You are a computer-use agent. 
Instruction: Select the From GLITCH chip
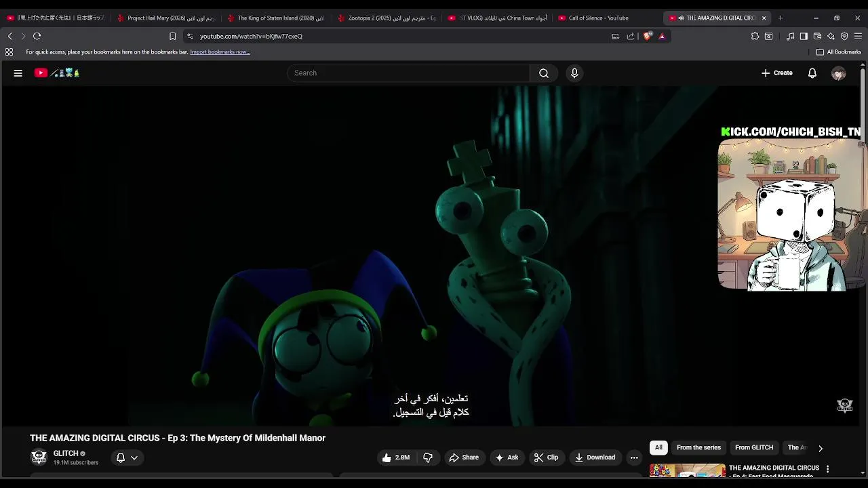coord(754,447)
